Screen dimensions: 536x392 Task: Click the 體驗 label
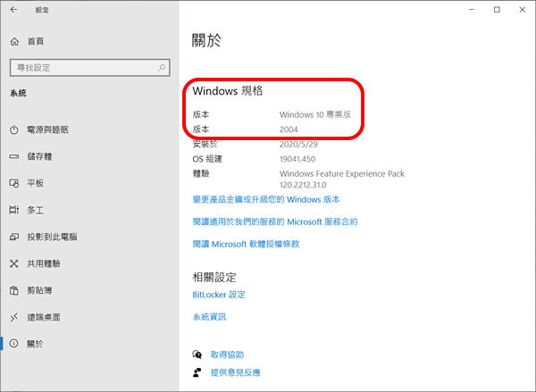(201, 173)
